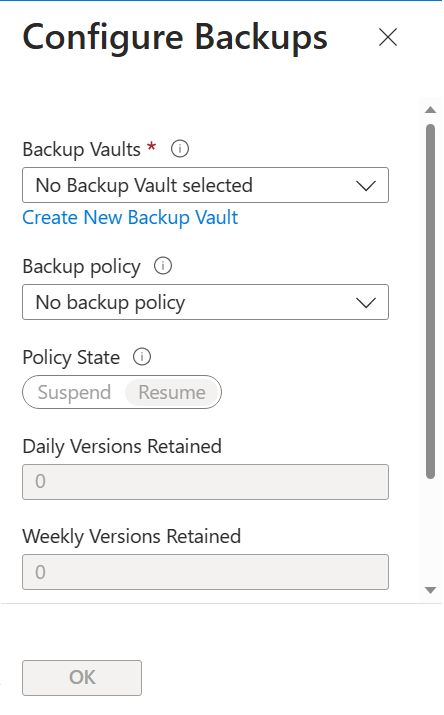
Task: Click the scrollbar down arrow
Action: pos(430,591)
